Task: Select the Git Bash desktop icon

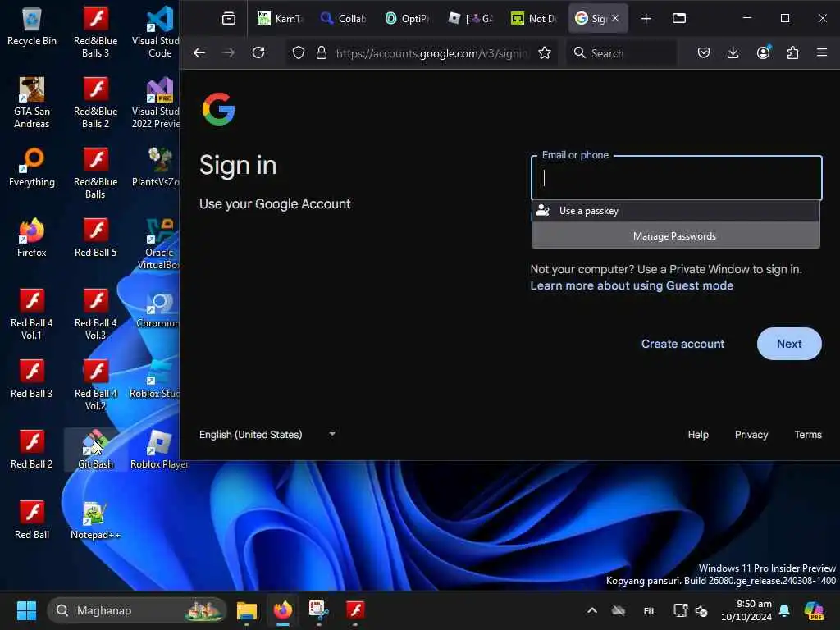Action: click(x=95, y=450)
